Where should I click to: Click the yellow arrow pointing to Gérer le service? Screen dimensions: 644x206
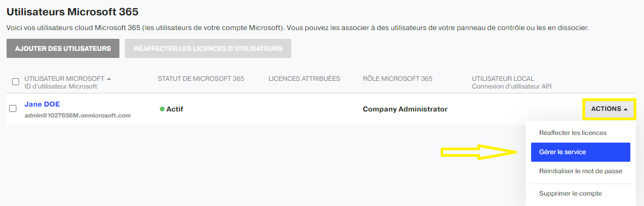pyautogui.click(x=478, y=152)
